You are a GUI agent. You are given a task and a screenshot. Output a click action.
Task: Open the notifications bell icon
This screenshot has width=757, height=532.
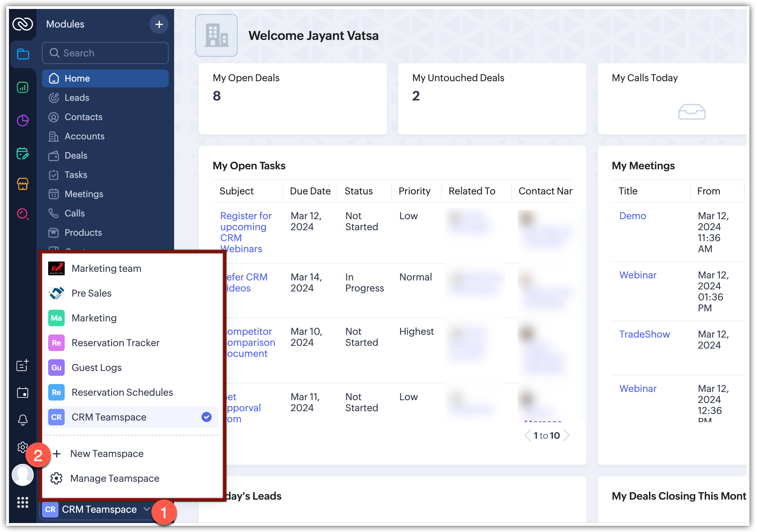(23, 419)
